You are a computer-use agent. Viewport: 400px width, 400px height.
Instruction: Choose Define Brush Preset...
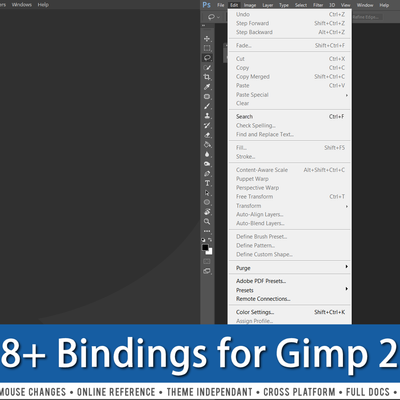pos(289,237)
